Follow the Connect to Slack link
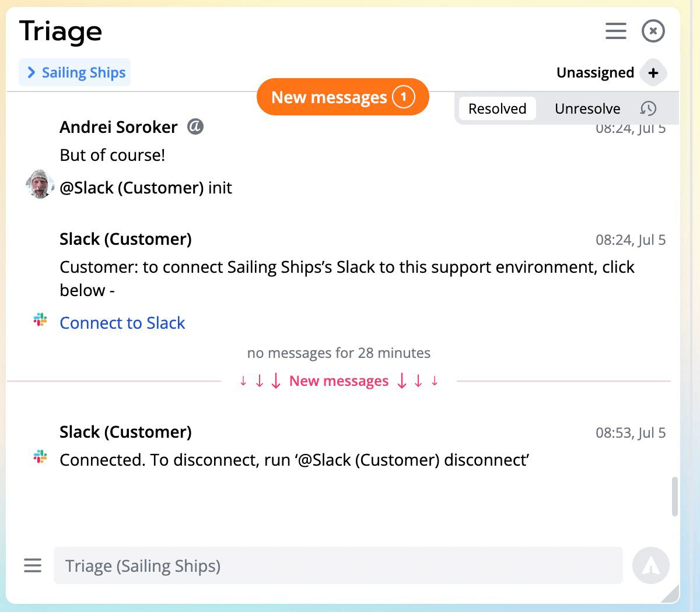The width and height of the screenshot is (700, 612). pos(123,323)
